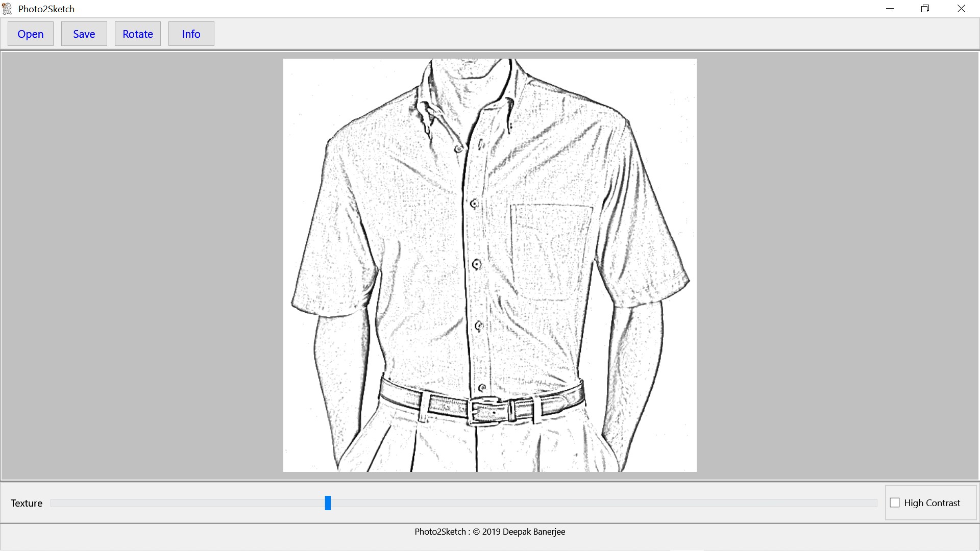Restore down the Photo2Sketch window
The height and width of the screenshot is (551, 980).
[924, 8]
